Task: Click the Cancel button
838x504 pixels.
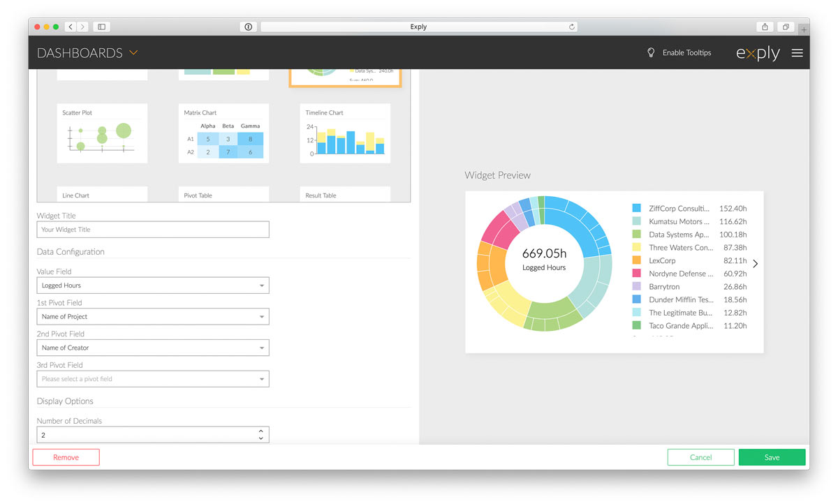Action: pyautogui.click(x=701, y=457)
